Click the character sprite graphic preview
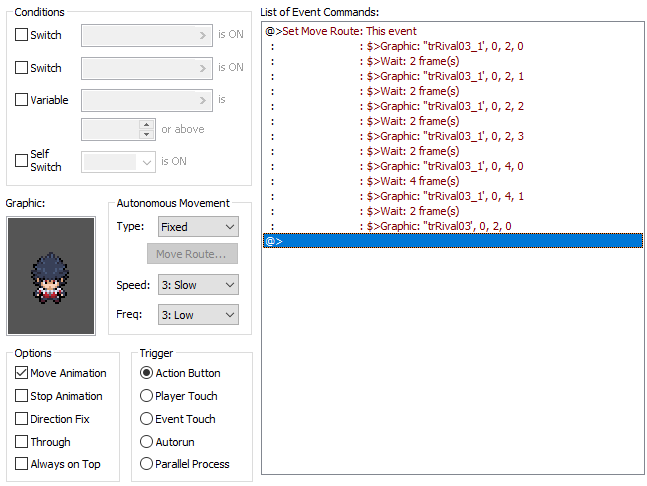 (51, 275)
